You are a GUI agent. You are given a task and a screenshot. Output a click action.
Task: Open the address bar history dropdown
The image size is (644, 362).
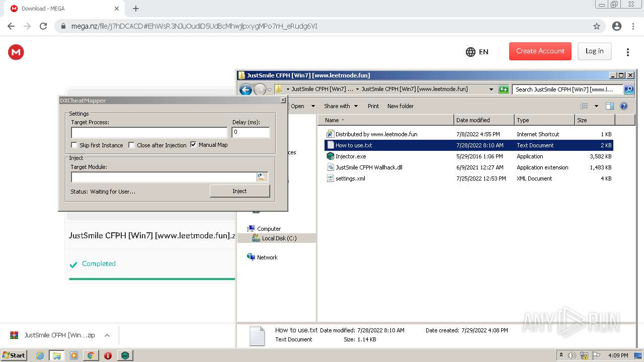pos(491,89)
